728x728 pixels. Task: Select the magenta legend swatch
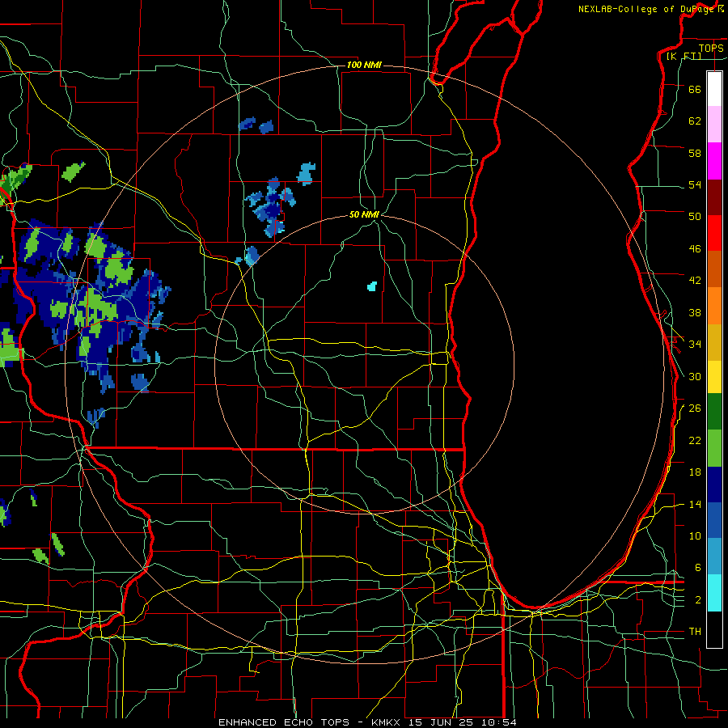[714, 161]
